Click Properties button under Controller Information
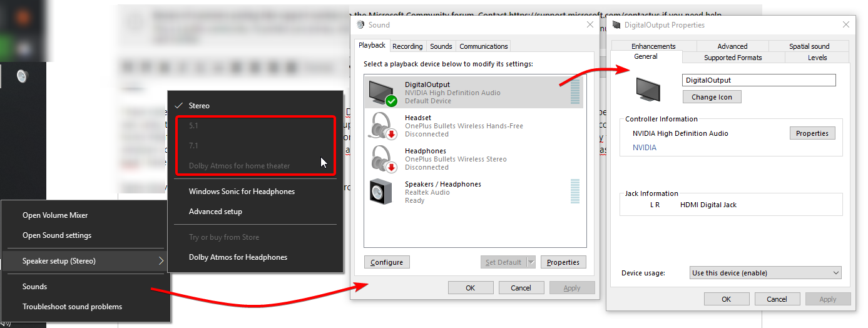The image size is (868, 328). tap(812, 133)
